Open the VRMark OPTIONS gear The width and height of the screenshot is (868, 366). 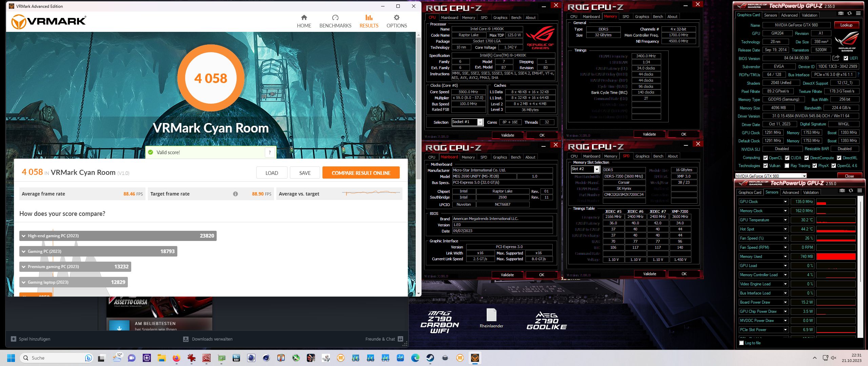pos(397,21)
